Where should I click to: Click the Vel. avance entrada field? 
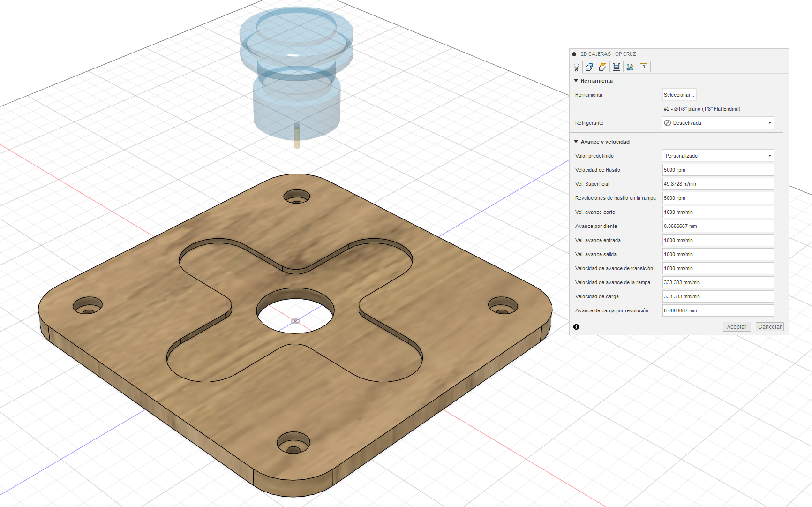pos(718,240)
